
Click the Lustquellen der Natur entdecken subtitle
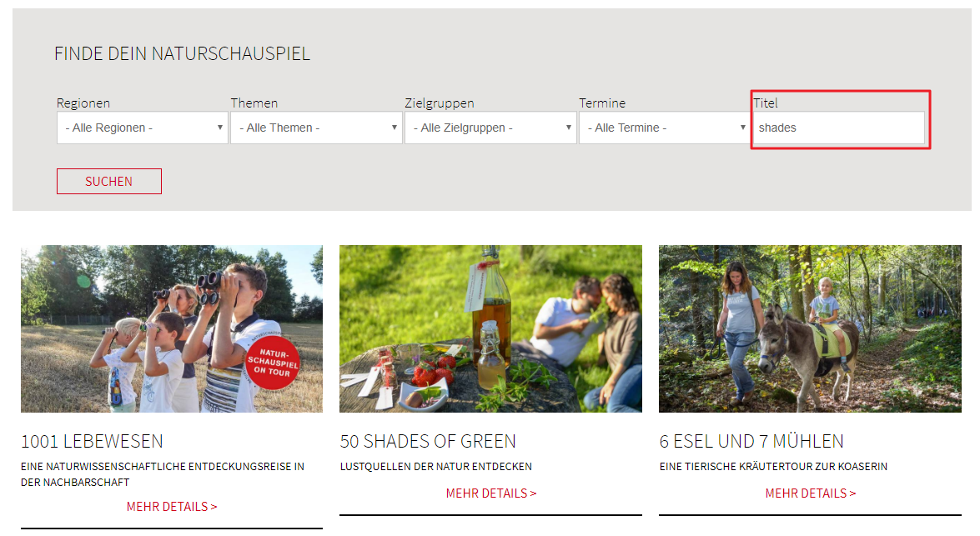tap(435, 467)
